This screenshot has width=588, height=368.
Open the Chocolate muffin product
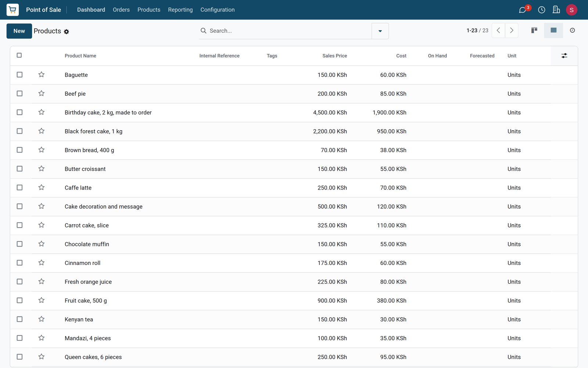coord(87,244)
